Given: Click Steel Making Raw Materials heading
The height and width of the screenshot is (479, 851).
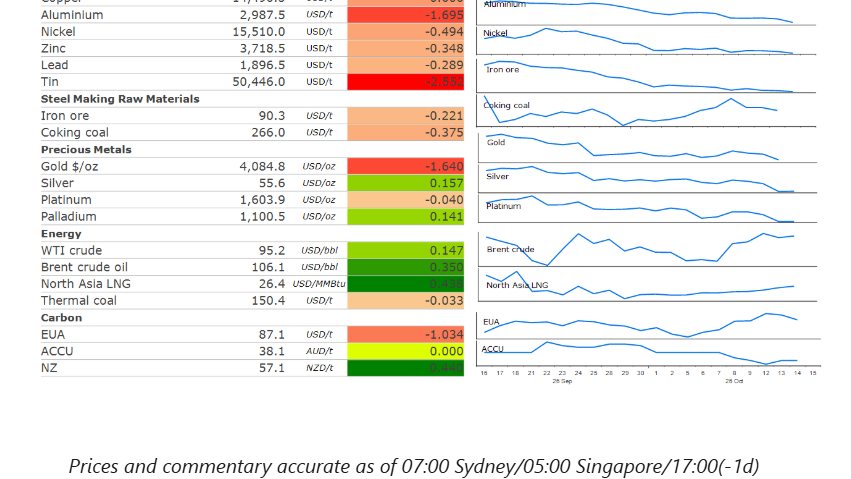Looking at the screenshot, I should click(120, 99).
